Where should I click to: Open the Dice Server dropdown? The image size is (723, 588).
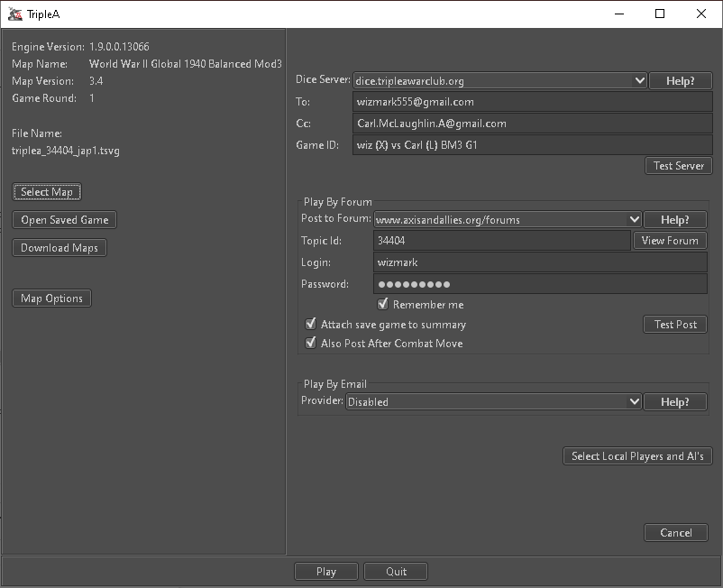[499, 80]
